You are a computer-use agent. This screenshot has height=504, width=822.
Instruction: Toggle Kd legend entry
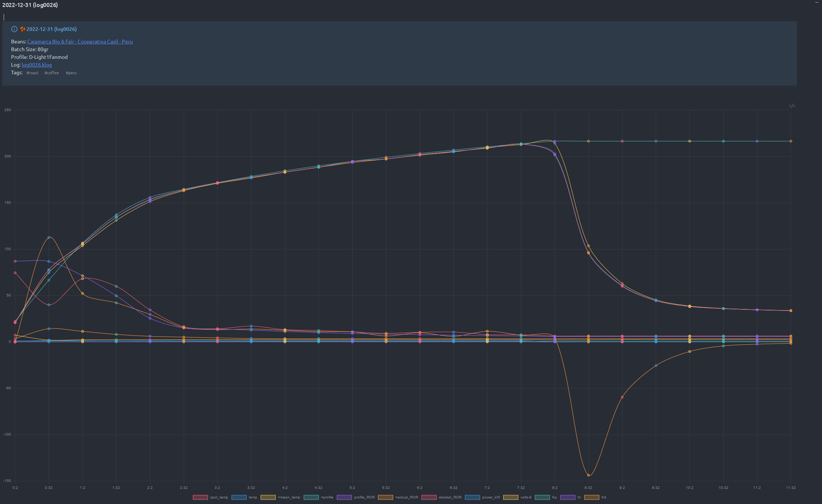tap(592, 497)
